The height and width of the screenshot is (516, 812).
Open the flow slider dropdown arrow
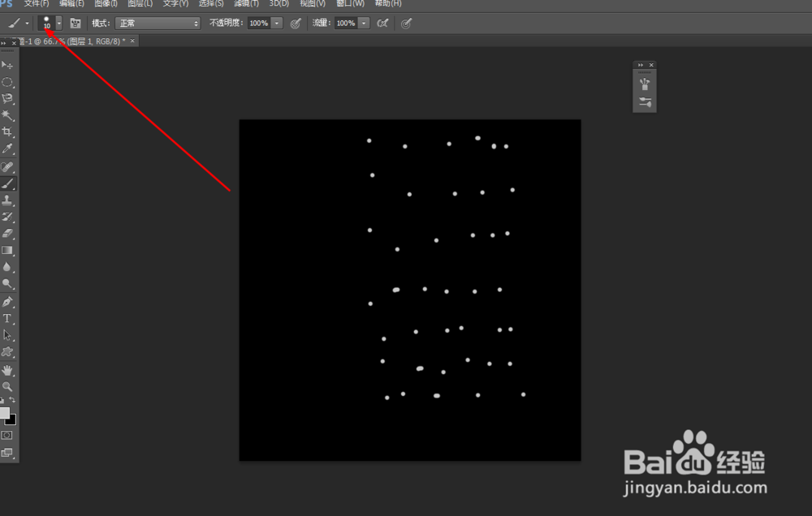(x=365, y=24)
